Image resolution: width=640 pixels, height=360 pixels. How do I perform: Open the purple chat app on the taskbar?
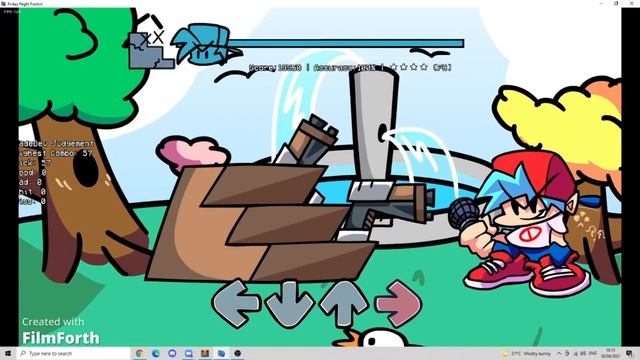(172, 353)
